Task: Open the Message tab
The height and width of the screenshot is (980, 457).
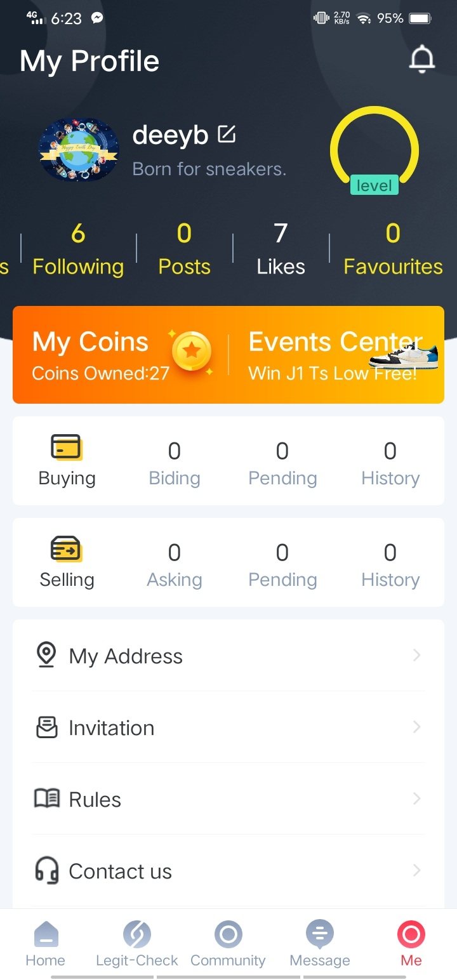Action: pyautogui.click(x=319, y=944)
